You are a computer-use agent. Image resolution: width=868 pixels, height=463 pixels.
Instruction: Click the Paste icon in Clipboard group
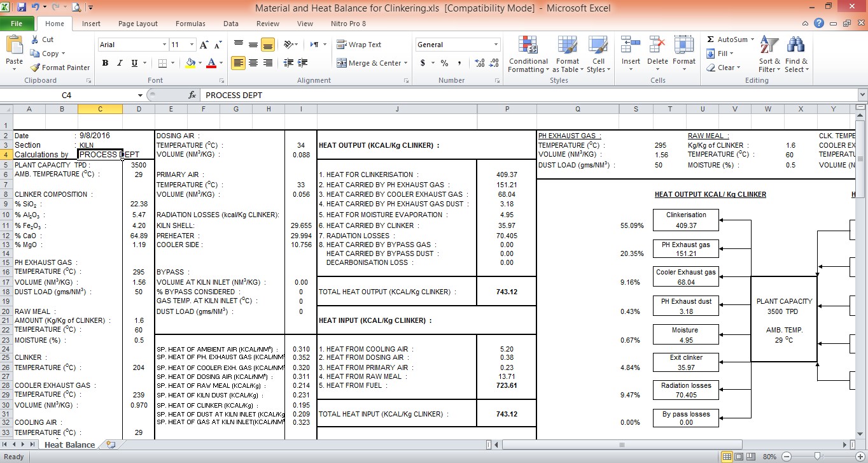[14, 46]
